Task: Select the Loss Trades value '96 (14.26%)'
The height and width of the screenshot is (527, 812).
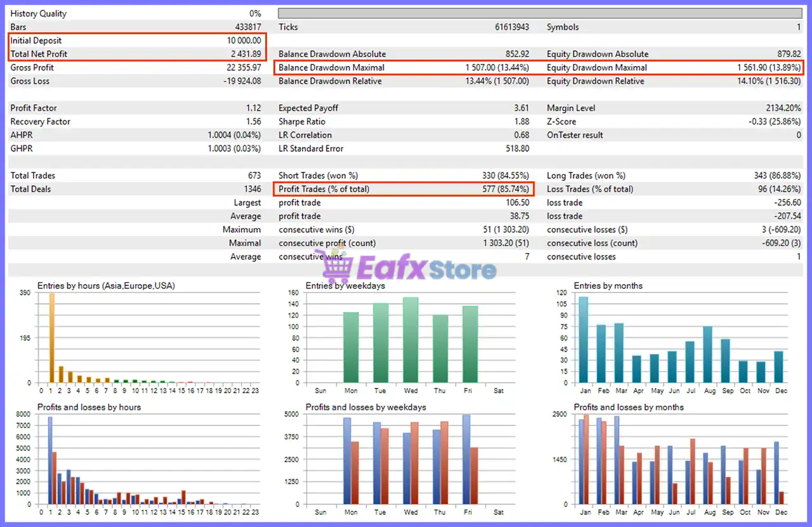Action: tap(780, 189)
